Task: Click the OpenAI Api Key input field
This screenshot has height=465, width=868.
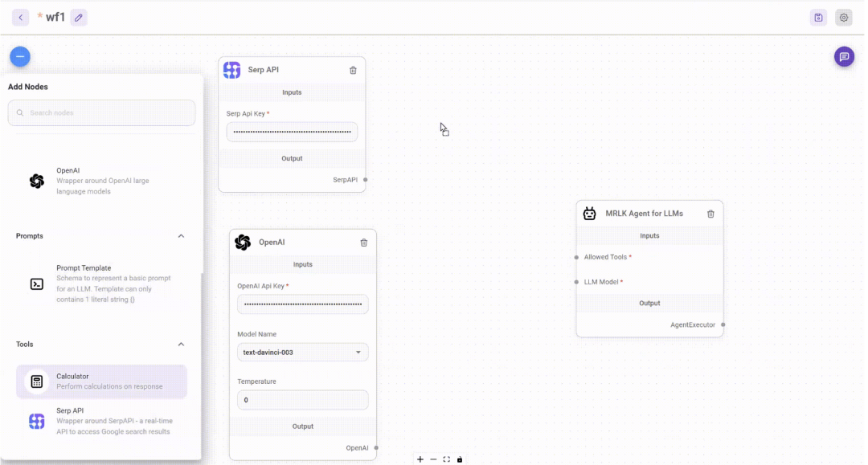Action: pyautogui.click(x=303, y=304)
